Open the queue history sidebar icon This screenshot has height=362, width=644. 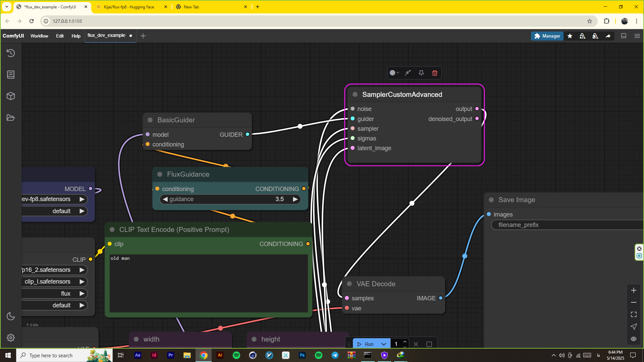click(x=11, y=53)
